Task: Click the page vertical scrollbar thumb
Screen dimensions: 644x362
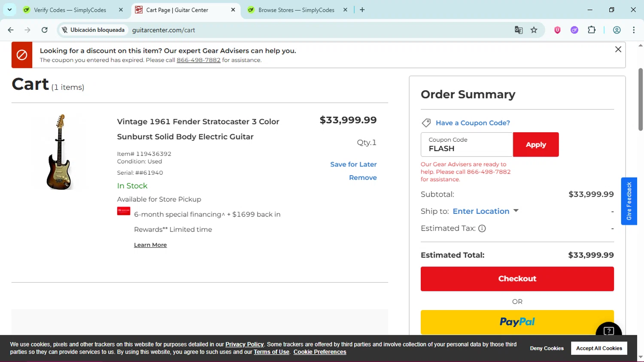Action: click(641, 99)
